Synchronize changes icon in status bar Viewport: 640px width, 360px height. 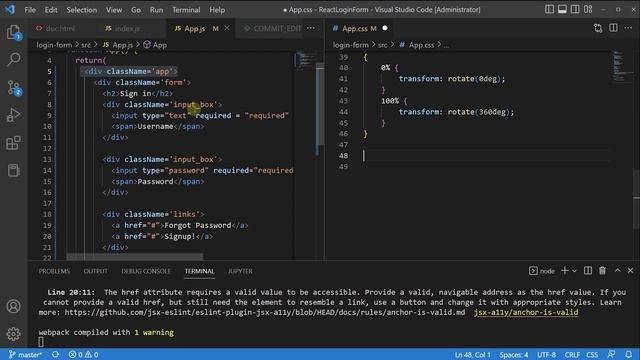pos(56,355)
